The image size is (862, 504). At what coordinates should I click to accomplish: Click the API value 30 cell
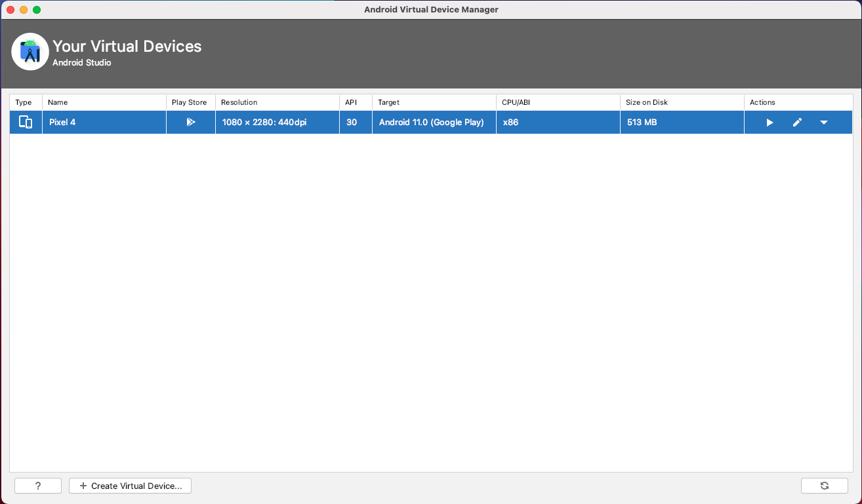tap(356, 122)
